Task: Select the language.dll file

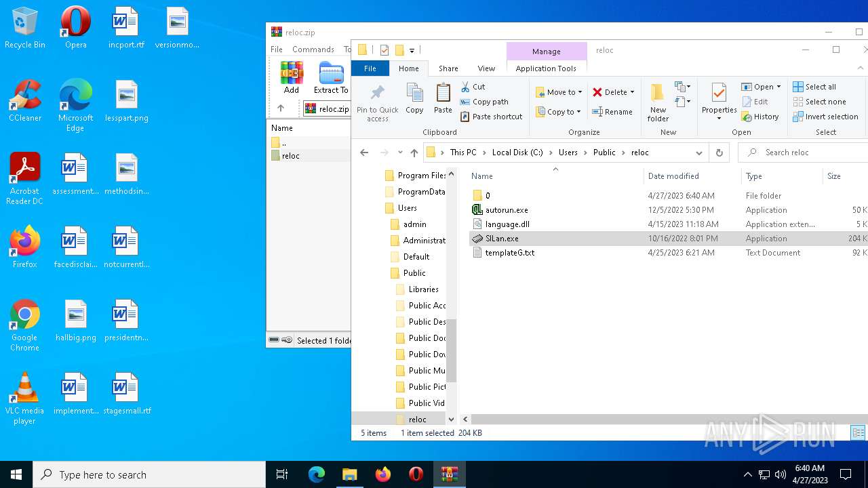Action: 507,224
